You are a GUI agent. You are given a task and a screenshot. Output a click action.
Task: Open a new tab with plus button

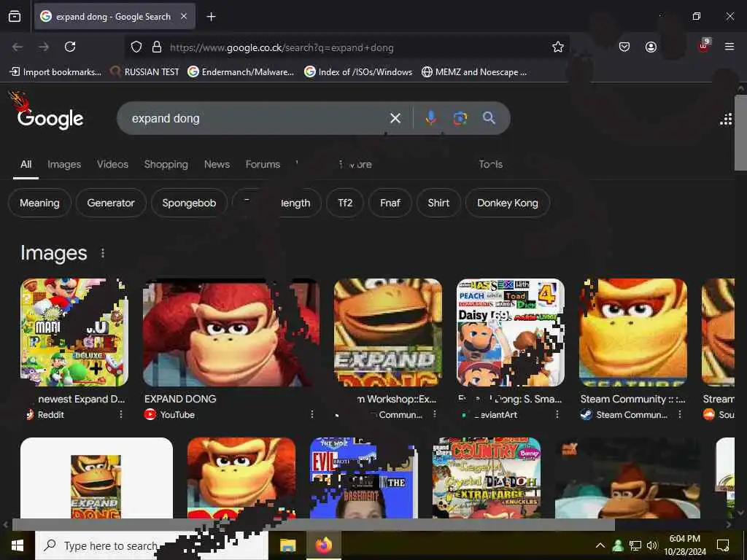[211, 17]
